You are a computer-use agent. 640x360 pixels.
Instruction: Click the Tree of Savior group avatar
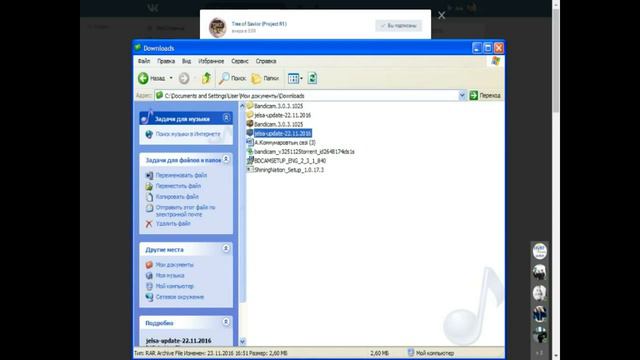(x=218, y=27)
